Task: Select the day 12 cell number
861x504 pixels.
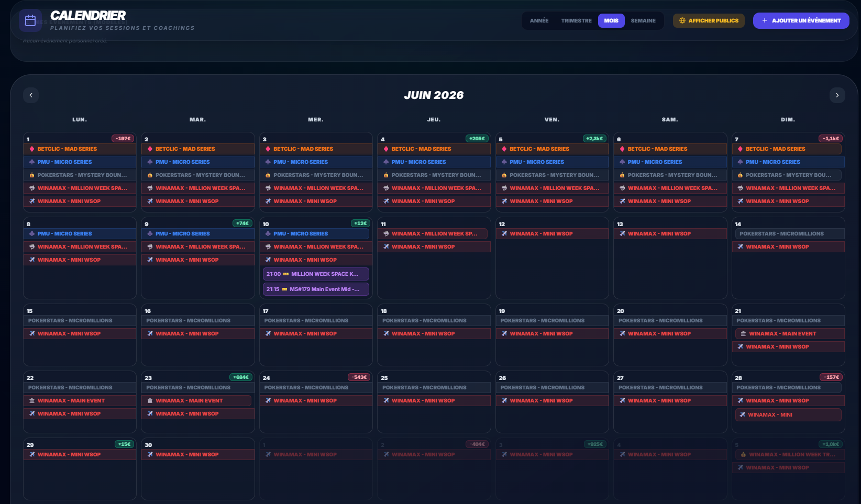Action: (x=502, y=224)
